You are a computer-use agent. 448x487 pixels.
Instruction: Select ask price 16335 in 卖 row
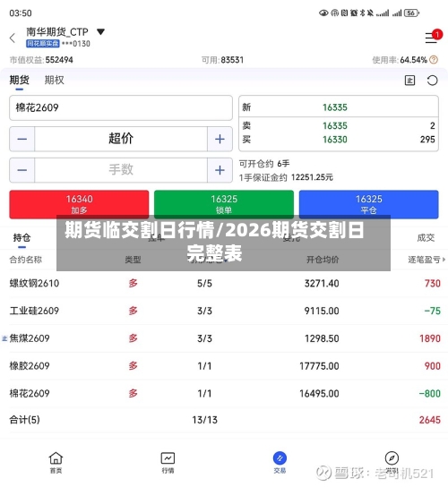point(335,126)
